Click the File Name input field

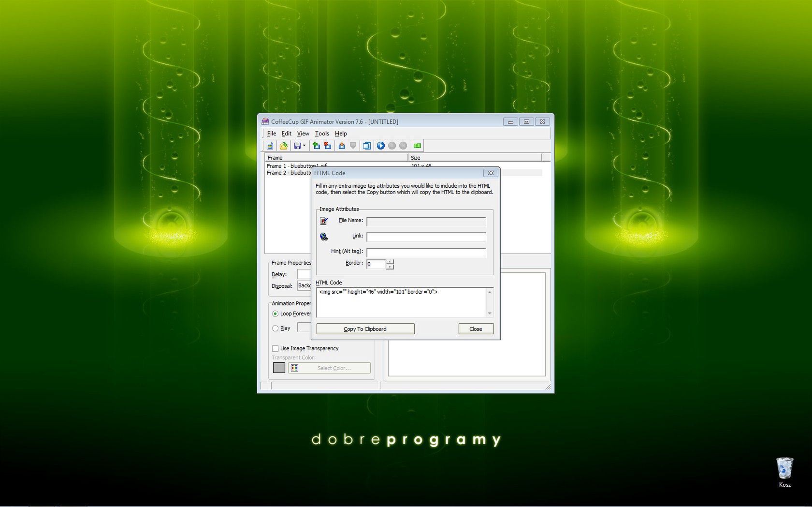[x=426, y=222]
